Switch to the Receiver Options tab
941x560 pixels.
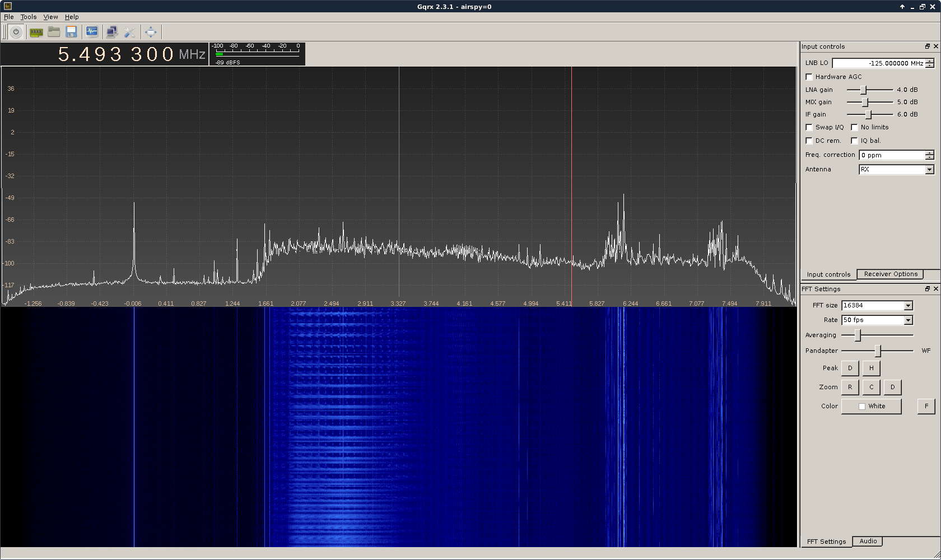click(891, 274)
